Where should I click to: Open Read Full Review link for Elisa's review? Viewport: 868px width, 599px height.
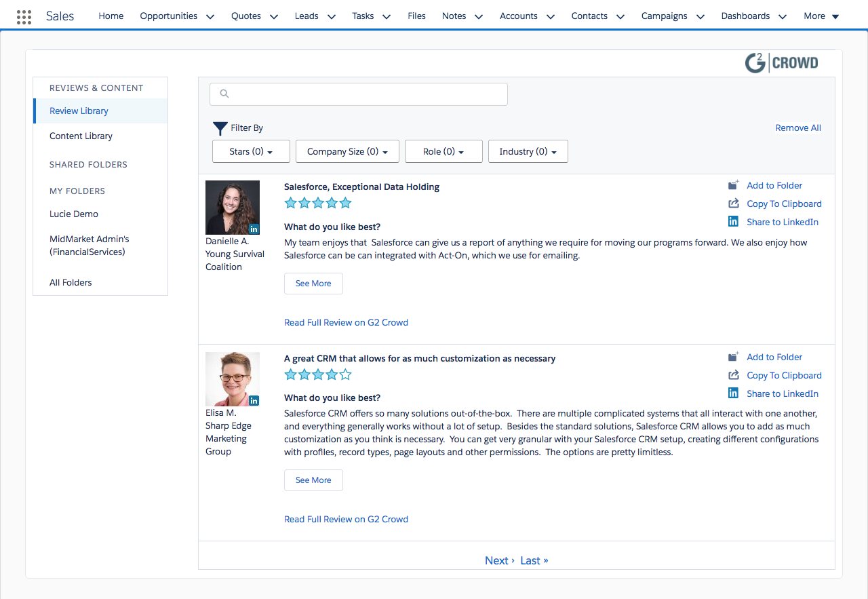coord(346,519)
